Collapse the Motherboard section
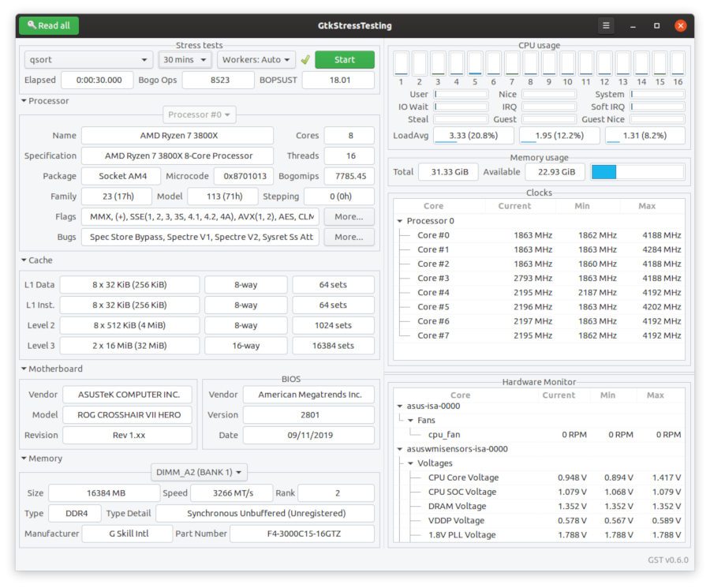 pos(24,369)
